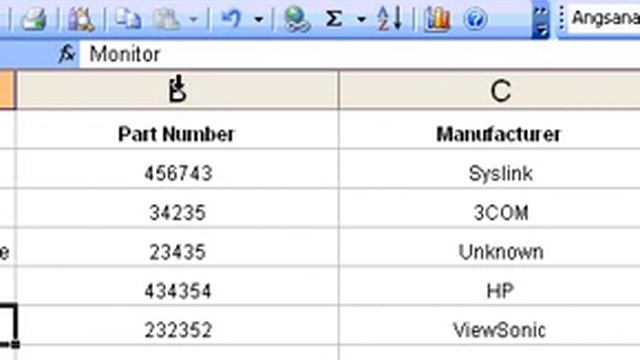The height and width of the screenshot is (360, 640).
Task: Select the Unknown manufacturer cell
Action: pos(489,247)
